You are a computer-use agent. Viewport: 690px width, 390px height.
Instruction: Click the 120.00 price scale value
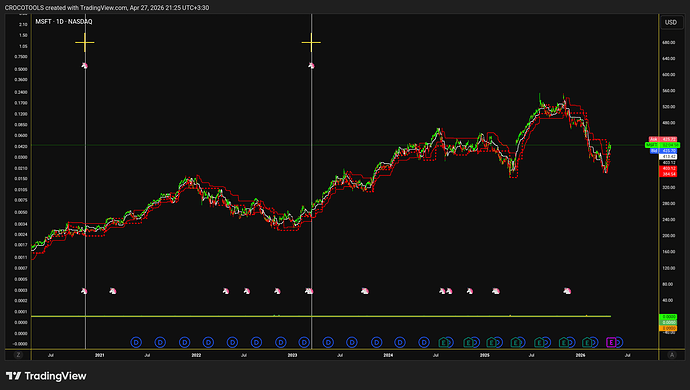point(668,268)
